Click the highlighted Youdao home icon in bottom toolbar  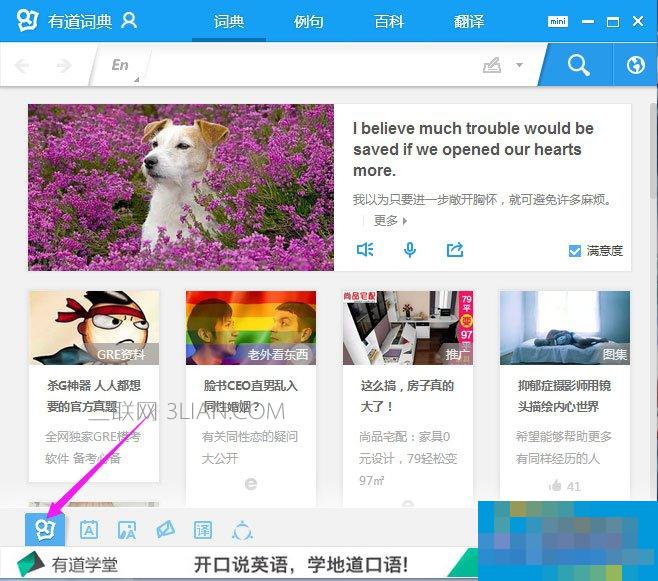(45, 529)
